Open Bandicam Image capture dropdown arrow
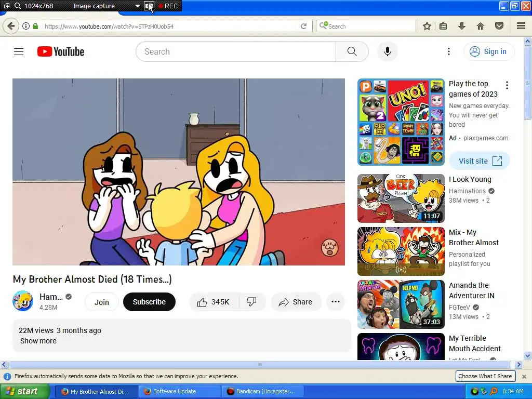Image resolution: width=532 pixels, height=399 pixels. click(x=137, y=6)
